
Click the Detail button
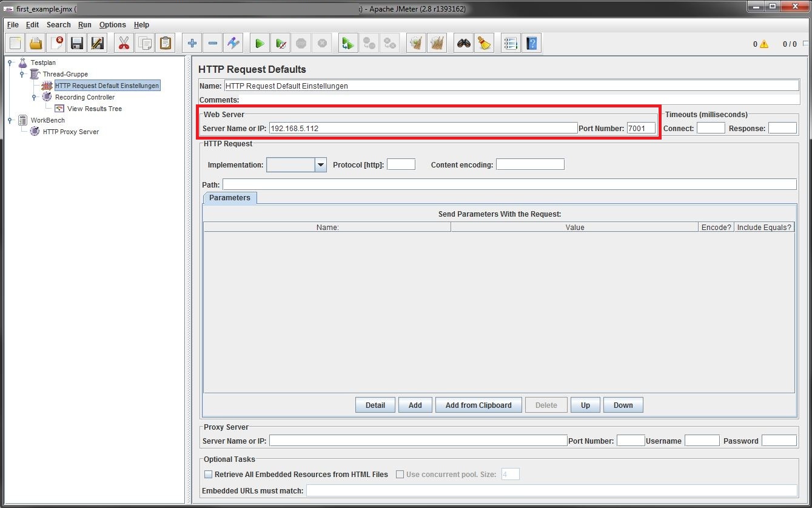point(375,405)
